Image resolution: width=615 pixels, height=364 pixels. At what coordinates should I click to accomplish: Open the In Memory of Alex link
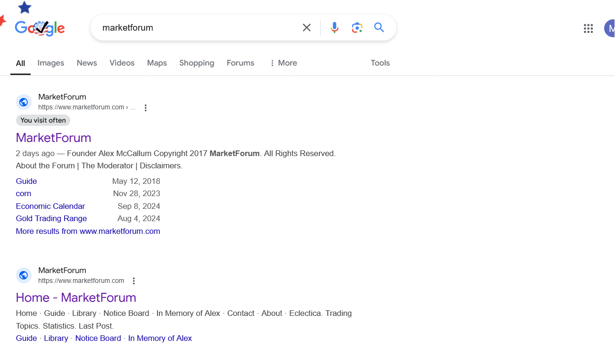160,338
